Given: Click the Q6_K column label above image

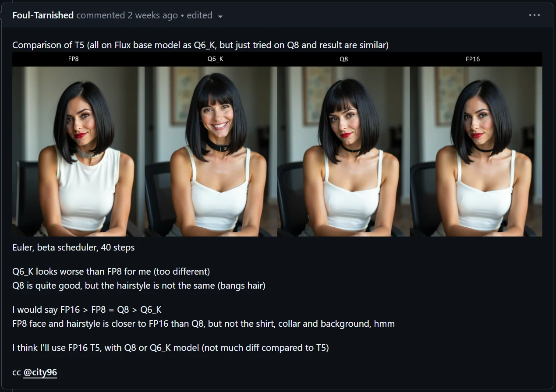Looking at the screenshot, I should pos(215,59).
